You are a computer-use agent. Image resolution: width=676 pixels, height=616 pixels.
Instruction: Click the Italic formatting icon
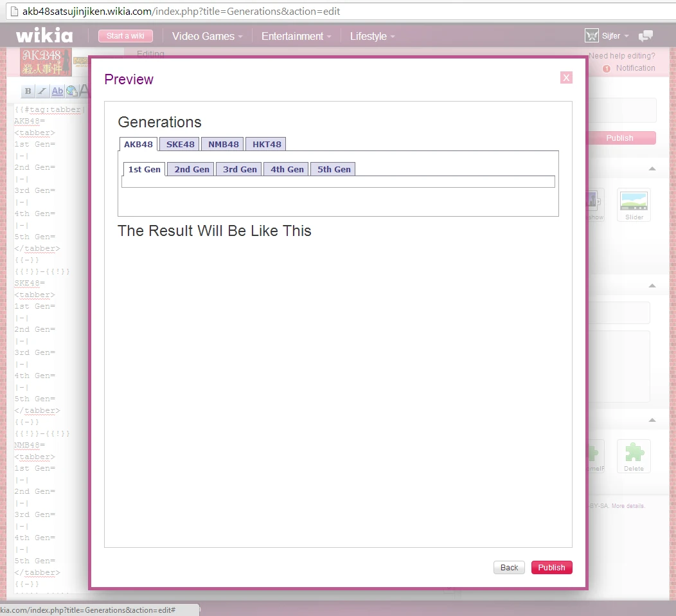(42, 91)
